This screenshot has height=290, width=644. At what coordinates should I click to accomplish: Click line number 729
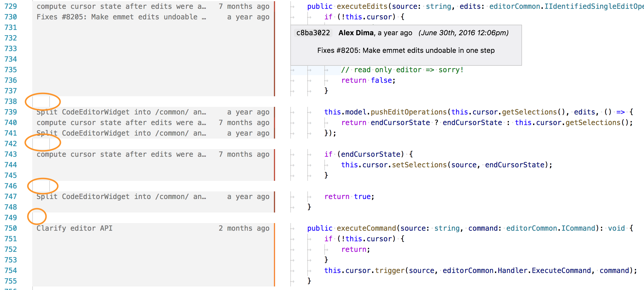coord(11,6)
